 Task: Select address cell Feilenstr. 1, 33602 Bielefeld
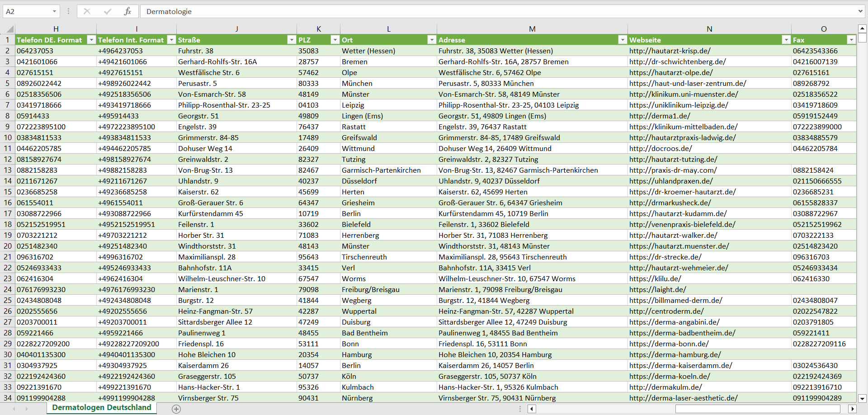point(532,224)
